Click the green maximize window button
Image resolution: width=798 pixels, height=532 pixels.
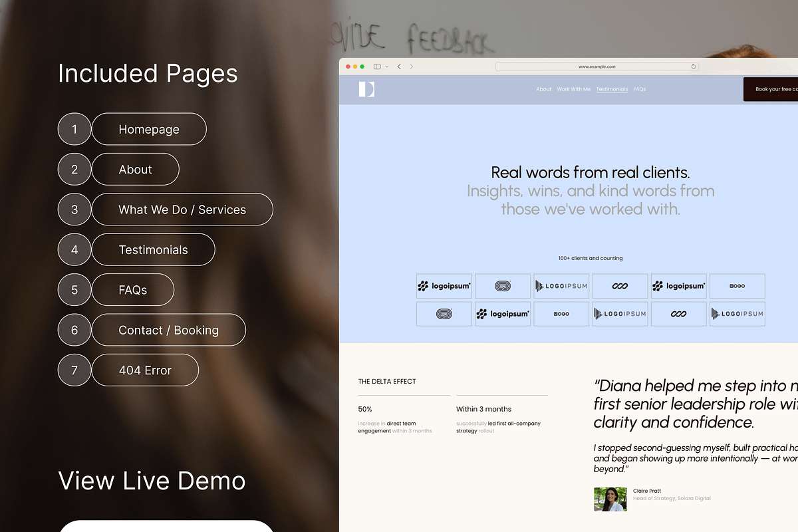click(362, 66)
